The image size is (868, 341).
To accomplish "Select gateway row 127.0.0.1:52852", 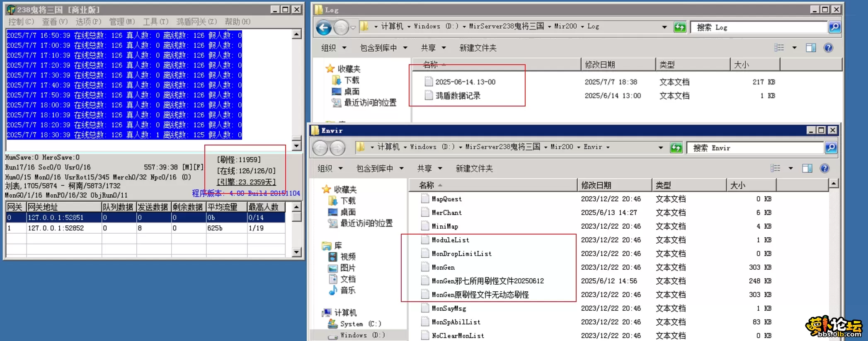I will (x=145, y=228).
